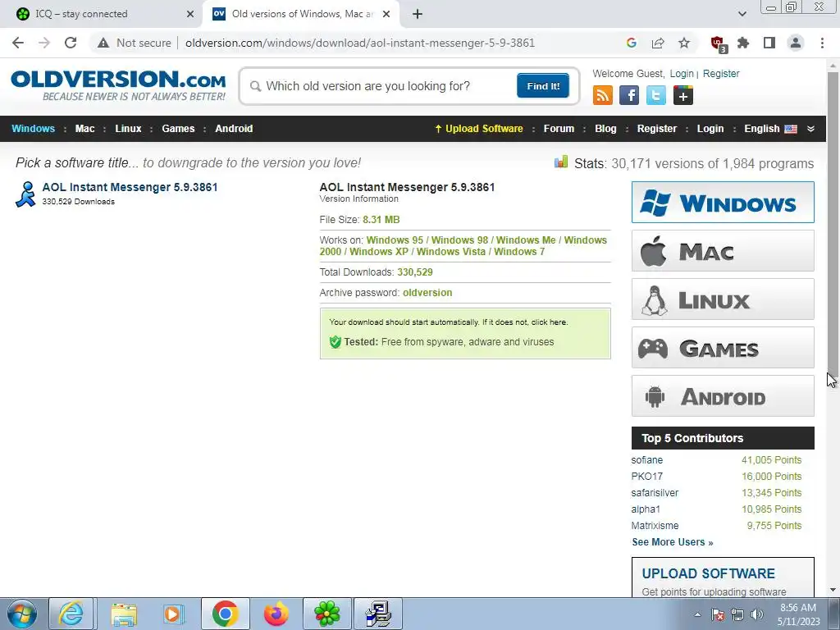The height and width of the screenshot is (630, 840).
Task: Open Mac in the navigation bar
Action: click(x=84, y=129)
